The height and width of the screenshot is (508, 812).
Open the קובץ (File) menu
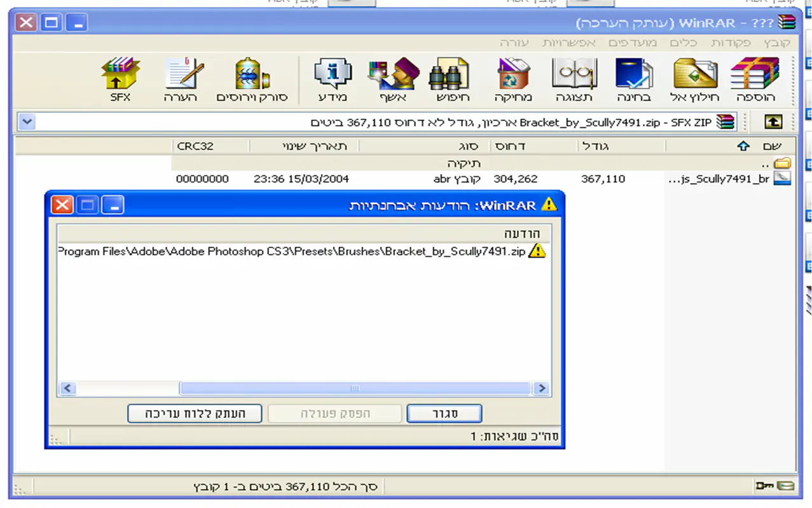pos(777,43)
